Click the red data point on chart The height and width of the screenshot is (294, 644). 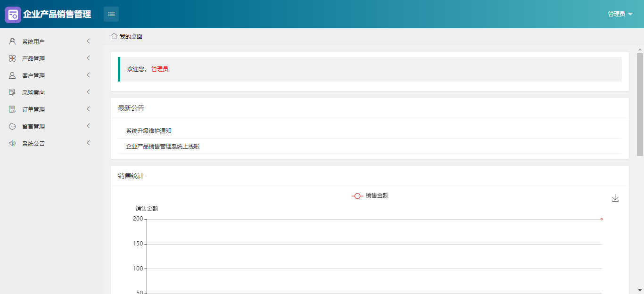click(602, 219)
